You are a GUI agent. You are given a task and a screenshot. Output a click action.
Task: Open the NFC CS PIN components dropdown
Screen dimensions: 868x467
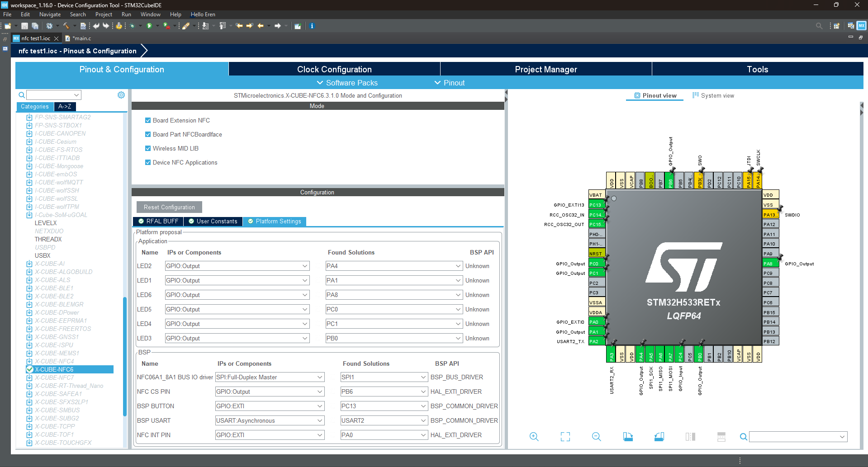tap(320, 392)
